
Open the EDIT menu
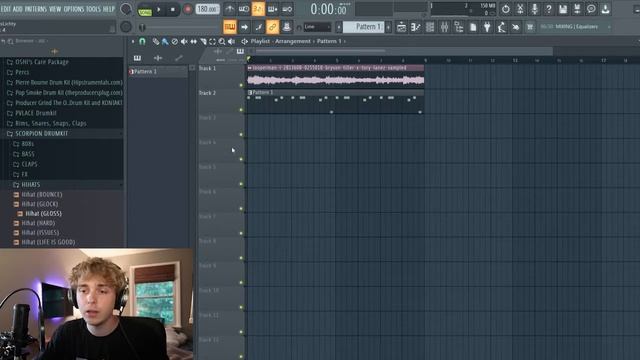click(6, 9)
